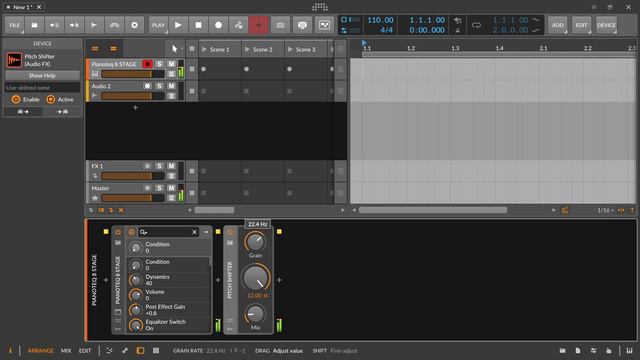640x360 pixels.
Task: Toggle the metronome icon in transport
Action: 458,30
